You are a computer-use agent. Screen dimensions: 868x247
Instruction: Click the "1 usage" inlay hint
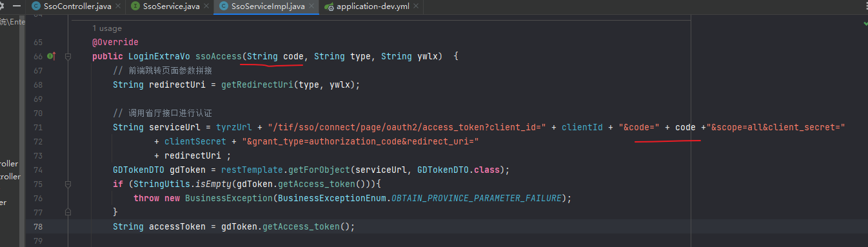pyautogui.click(x=107, y=28)
